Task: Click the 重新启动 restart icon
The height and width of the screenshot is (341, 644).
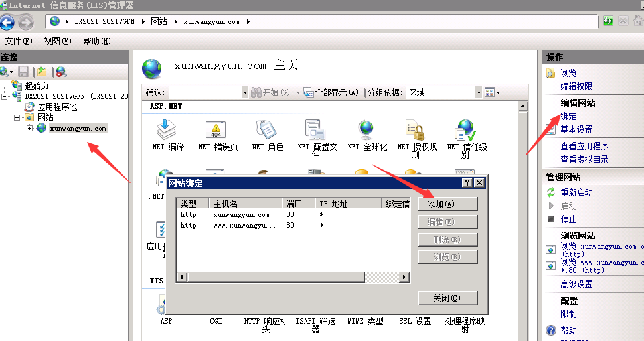Action: pyautogui.click(x=551, y=192)
